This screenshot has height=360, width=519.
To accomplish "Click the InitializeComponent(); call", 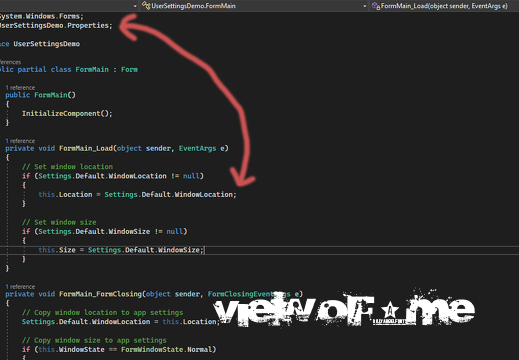I will tap(67, 114).
